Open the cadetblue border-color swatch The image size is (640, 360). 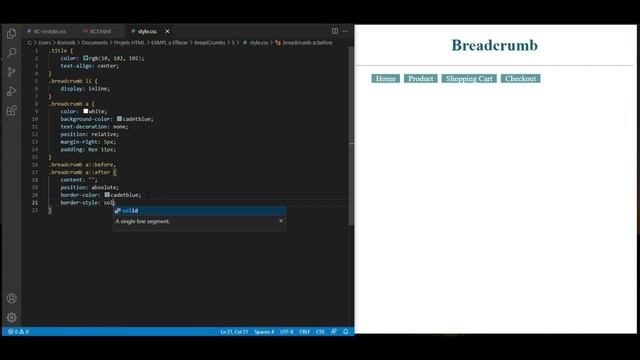tap(107, 195)
